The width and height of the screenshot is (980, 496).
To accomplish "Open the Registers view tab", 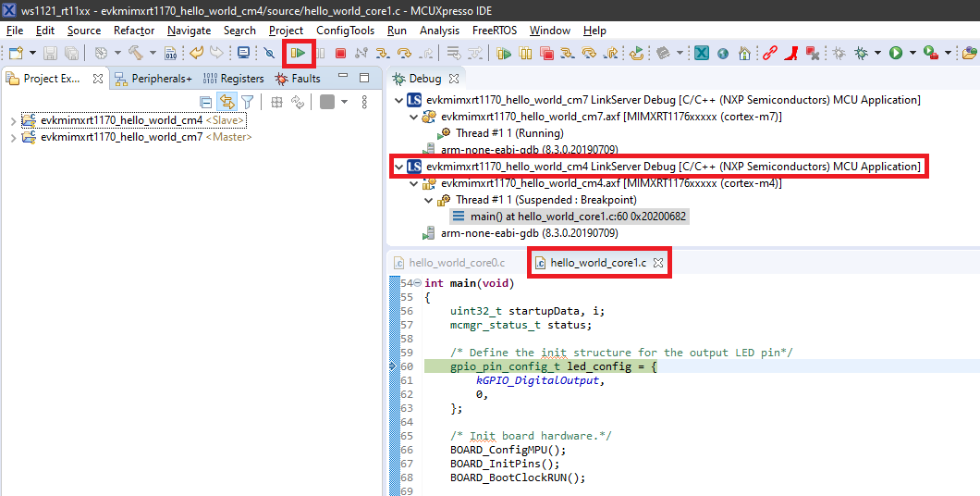I will (x=233, y=79).
